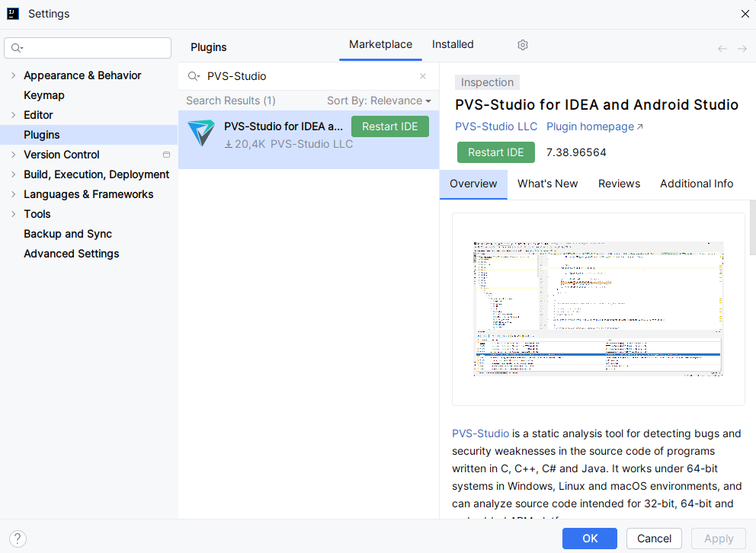Open the Help question mark button
This screenshot has height=553, width=756.
pos(18,539)
